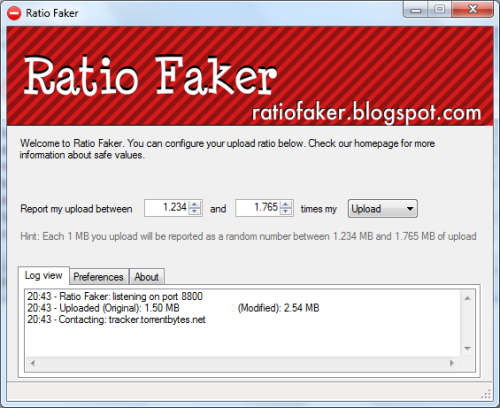The image size is (500, 408).
Task: Select log line 'listening on port 8800'
Action: (115, 296)
